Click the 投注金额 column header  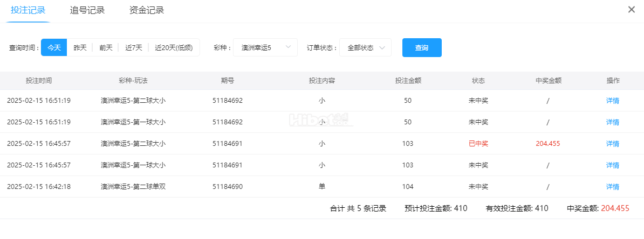pos(408,81)
